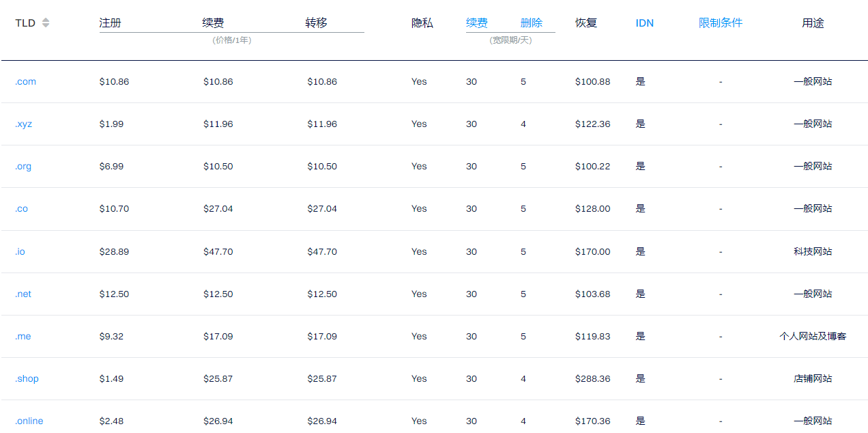Click the .co TLD link
Viewport: 868px width, 433px height.
coord(21,208)
